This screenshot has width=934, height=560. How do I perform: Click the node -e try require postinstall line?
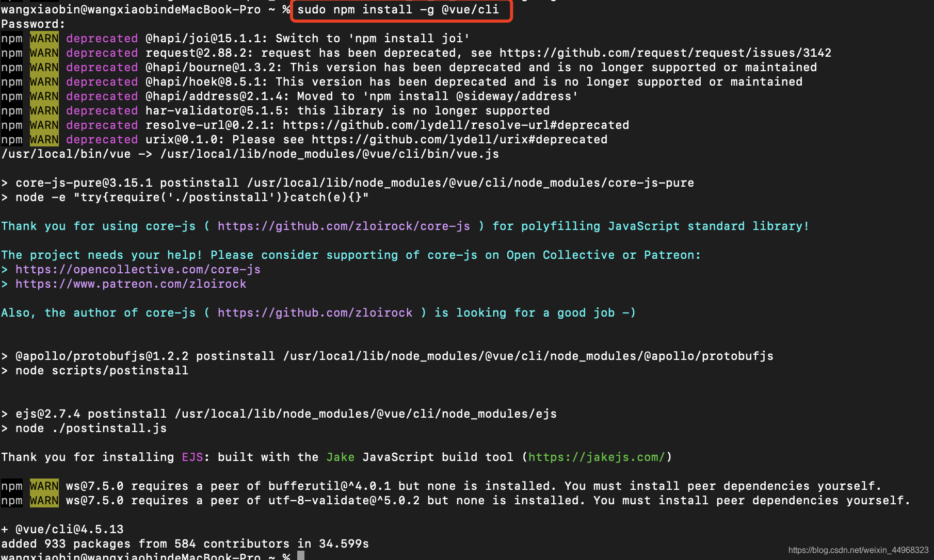tap(185, 197)
